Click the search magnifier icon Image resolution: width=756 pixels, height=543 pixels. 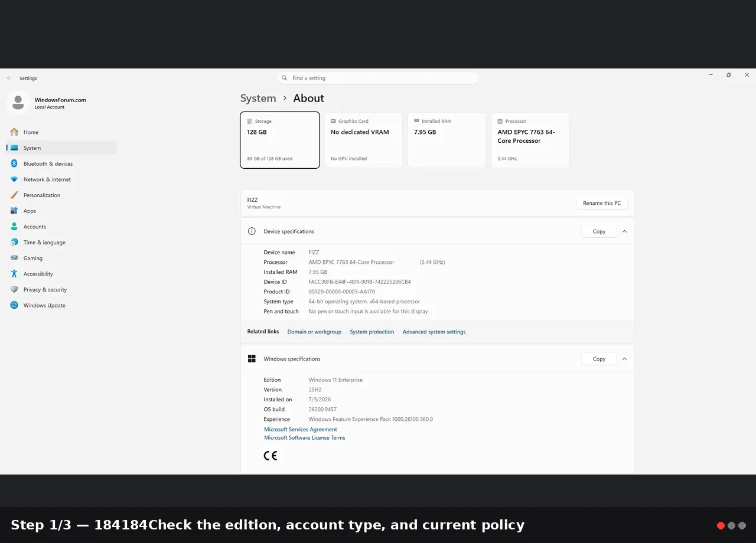pos(284,78)
